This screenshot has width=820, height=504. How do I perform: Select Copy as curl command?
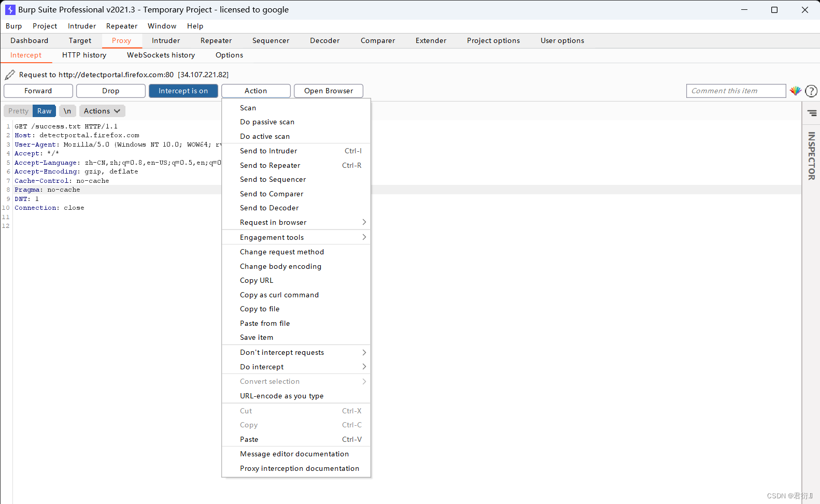296,295
